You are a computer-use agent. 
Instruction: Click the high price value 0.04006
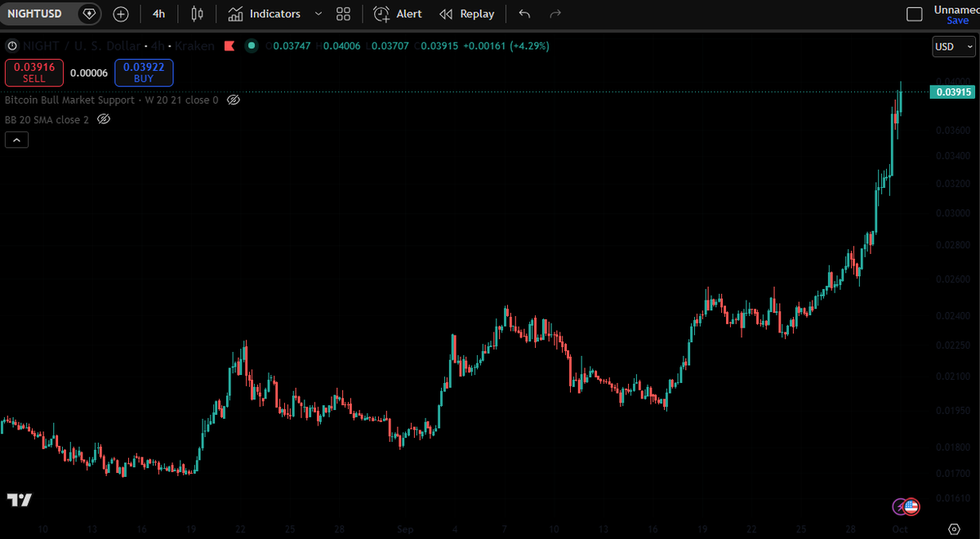point(342,46)
